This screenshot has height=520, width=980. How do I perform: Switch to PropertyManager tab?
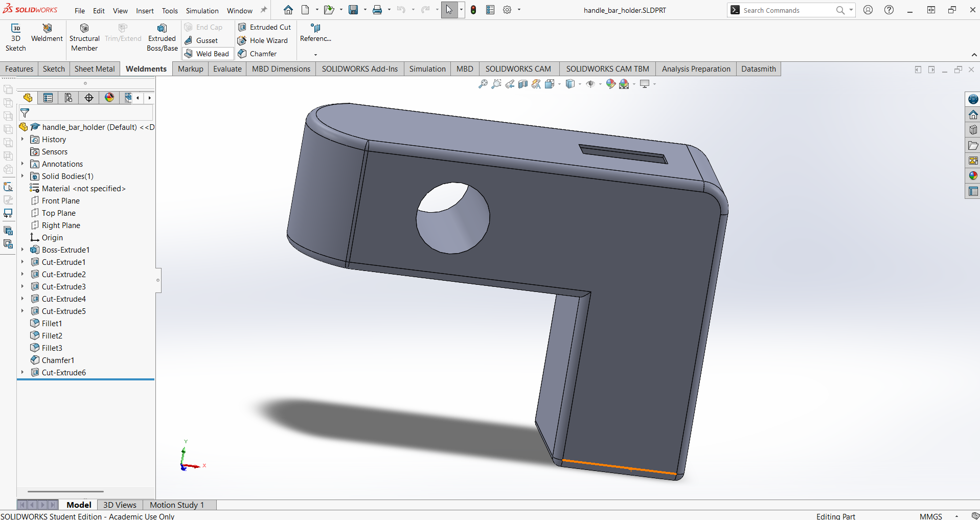(x=48, y=98)
